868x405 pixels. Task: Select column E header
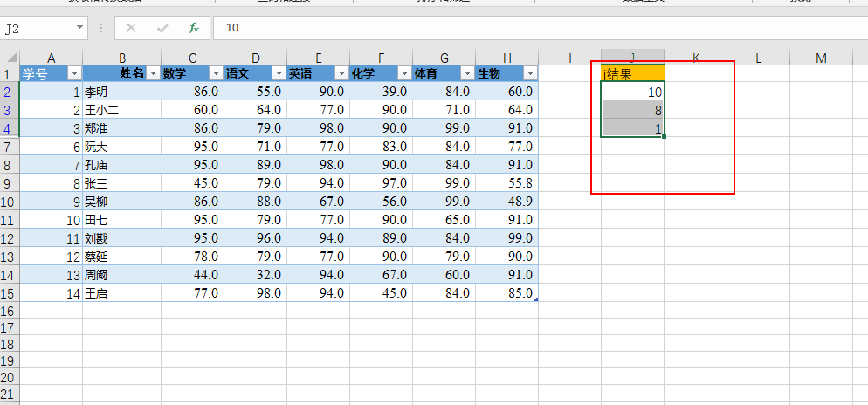pyautogui.click(x=319, y=58)
